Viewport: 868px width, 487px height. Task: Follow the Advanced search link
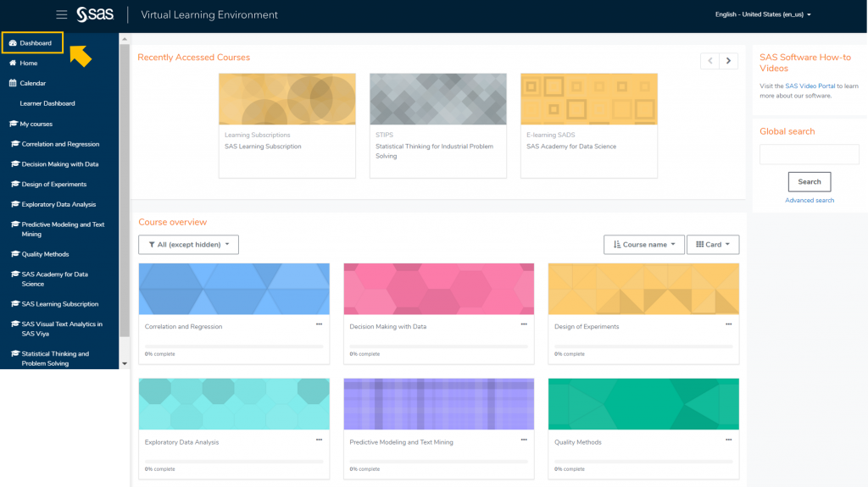[810, 201]
